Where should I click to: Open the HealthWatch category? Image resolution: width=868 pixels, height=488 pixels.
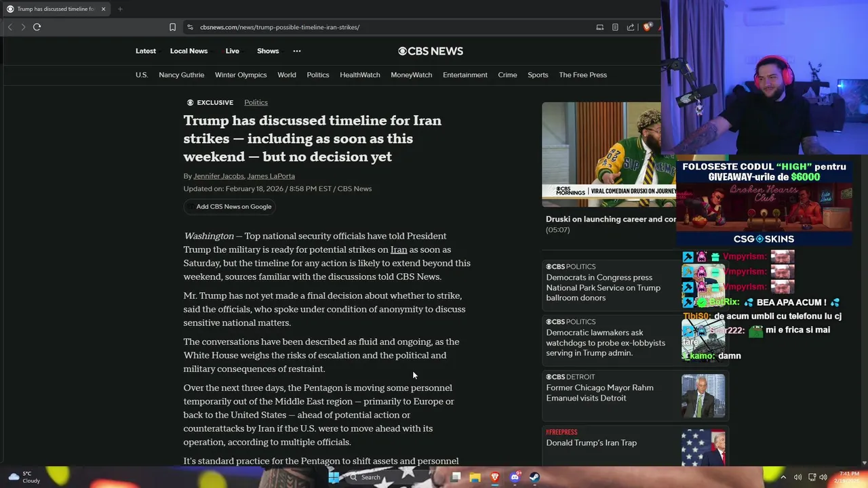pyautogui.click(x=360, y=75)
